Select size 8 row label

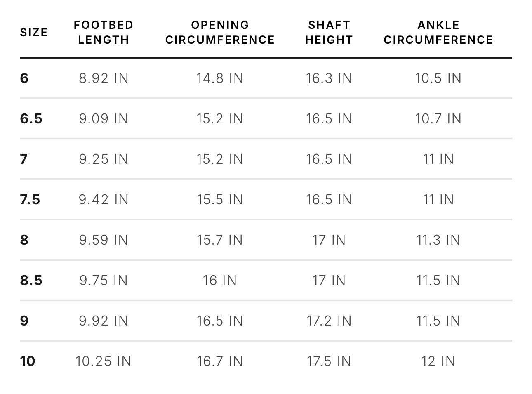(x=24, y=240)
